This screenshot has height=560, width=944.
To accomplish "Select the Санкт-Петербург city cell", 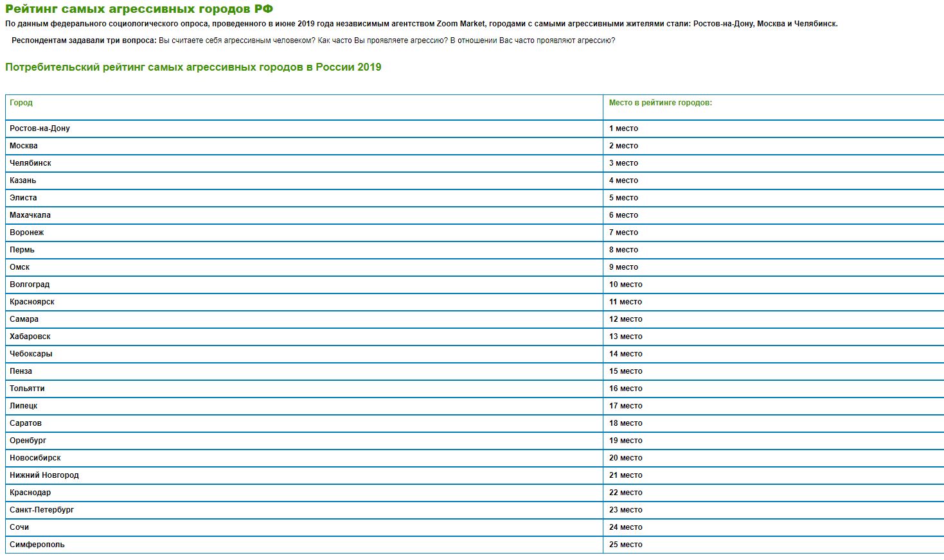I will coord(42,510).
